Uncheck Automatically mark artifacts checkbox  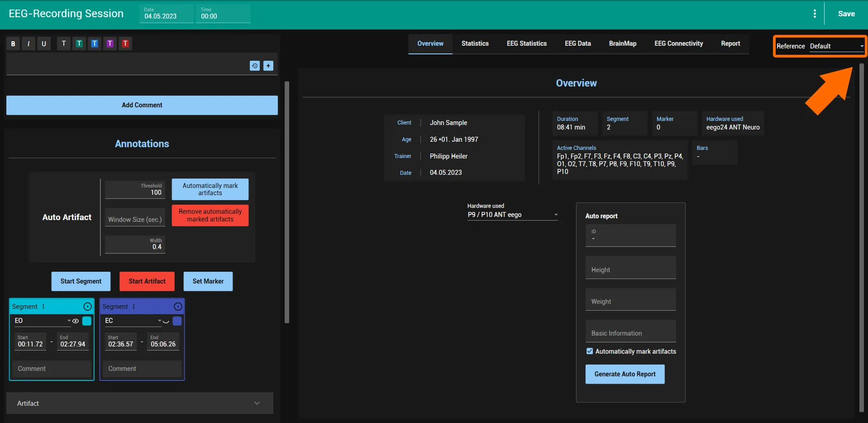pyautogui.click(x=590, y=351)
